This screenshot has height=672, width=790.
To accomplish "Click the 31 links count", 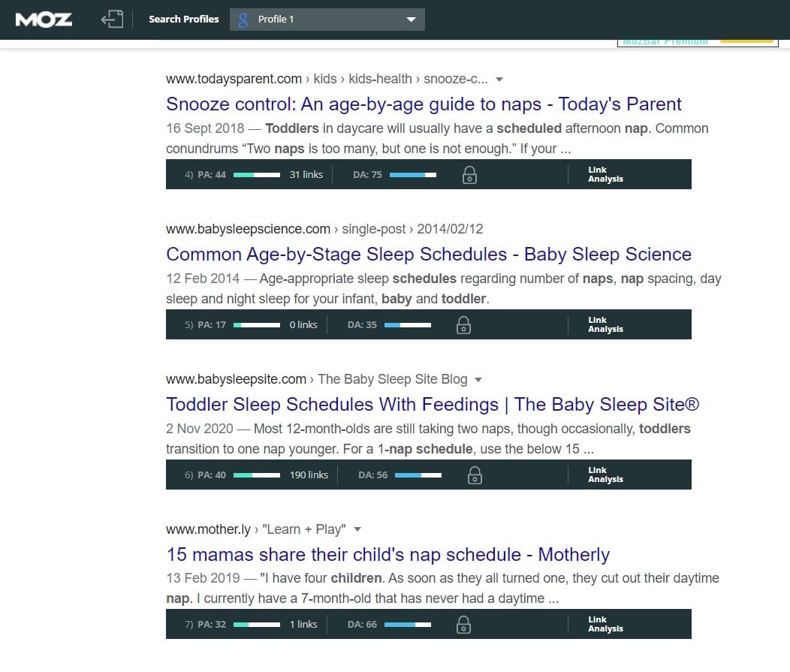I will 306,174.
